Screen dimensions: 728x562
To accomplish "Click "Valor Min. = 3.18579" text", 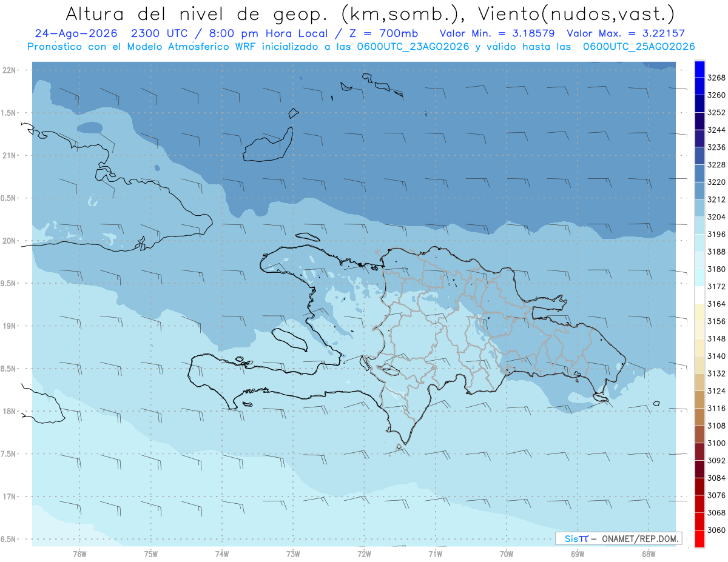I will click(x=498, y=33).
